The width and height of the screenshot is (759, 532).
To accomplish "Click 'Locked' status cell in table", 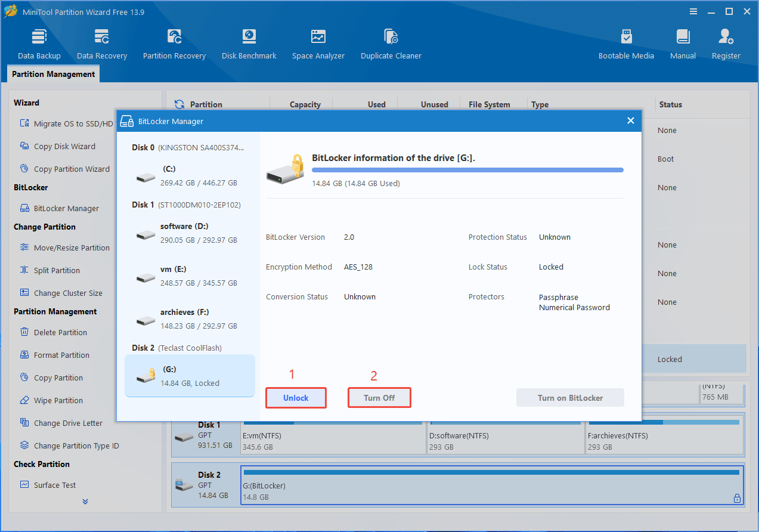I will pyautogui.click(x=670, y=359).
